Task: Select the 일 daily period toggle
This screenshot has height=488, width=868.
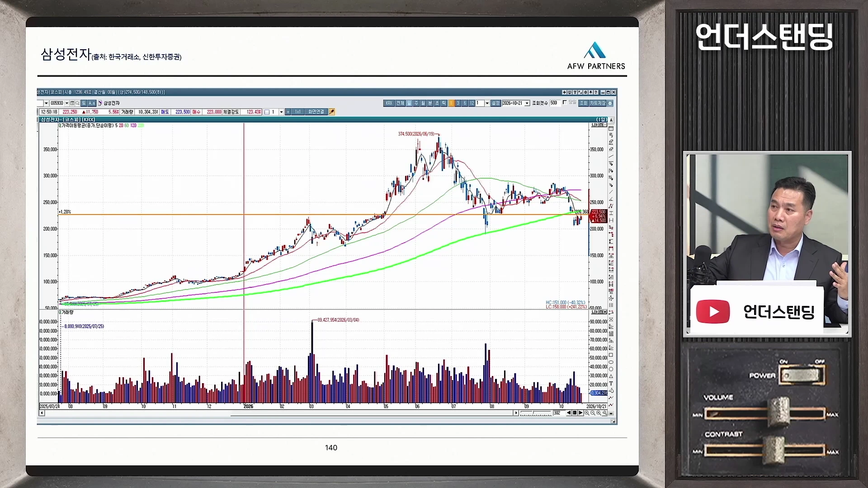Action: [409, 103]
